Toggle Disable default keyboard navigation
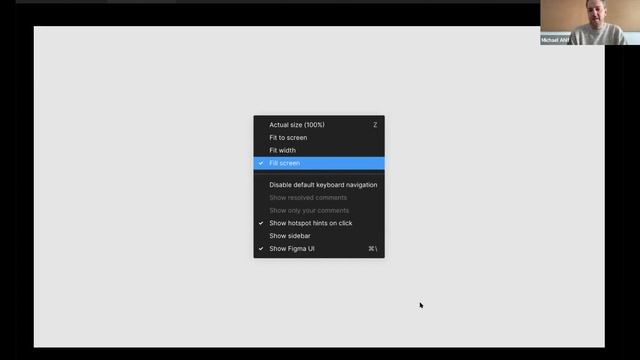This screenshot has height=360, width=640. tap(319, 185)
